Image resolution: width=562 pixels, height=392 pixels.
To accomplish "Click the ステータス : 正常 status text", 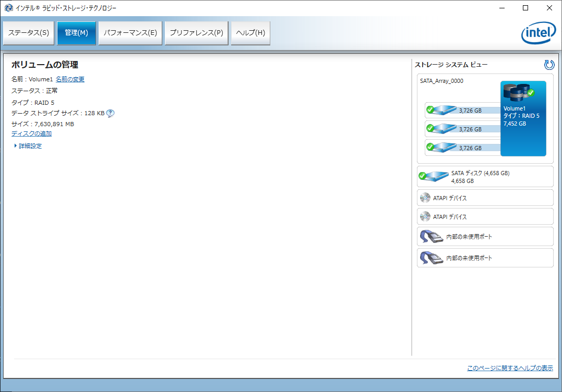I will tap(34, 91).
